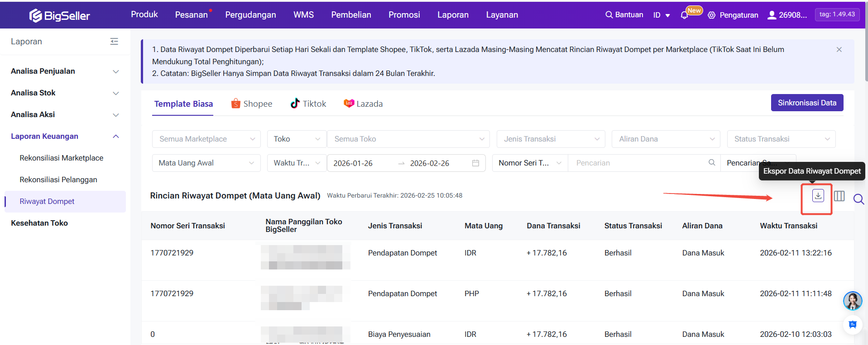Close the information notice banner
Image resolution: width=868 pixels, height=345 pixels.
click(x=839, y=50)
